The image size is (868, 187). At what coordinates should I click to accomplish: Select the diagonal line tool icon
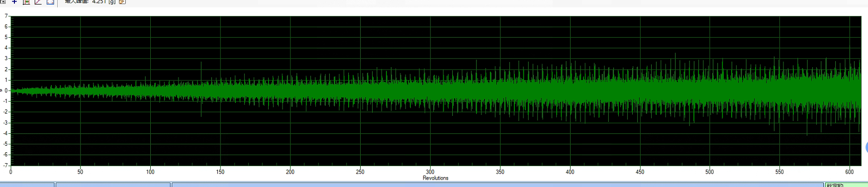point(38,2)
